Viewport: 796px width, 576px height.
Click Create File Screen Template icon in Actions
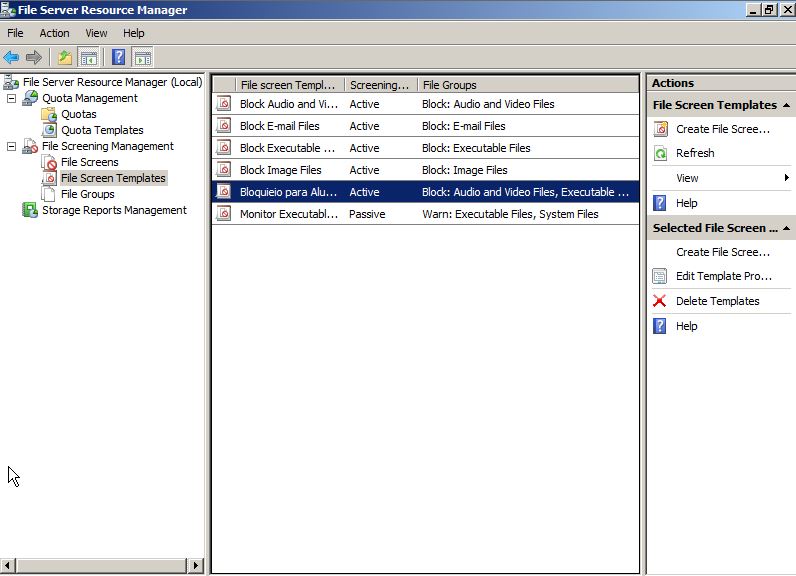point(660,129)
